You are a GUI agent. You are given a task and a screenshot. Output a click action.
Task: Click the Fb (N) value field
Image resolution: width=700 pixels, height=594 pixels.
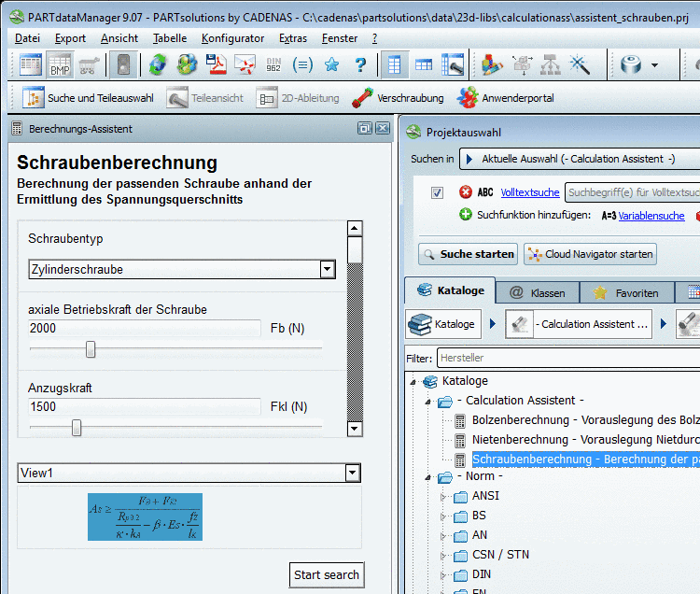pyautogui.click(x=144, y=328)
